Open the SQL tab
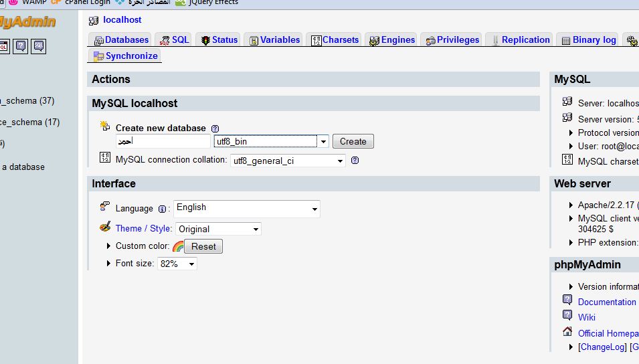 tap(174, 39)
